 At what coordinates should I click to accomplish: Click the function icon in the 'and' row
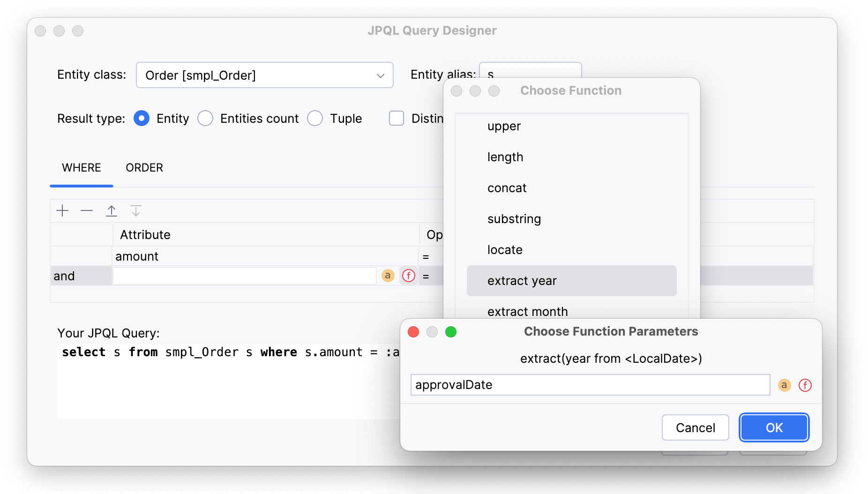click(x=409, y=276)
